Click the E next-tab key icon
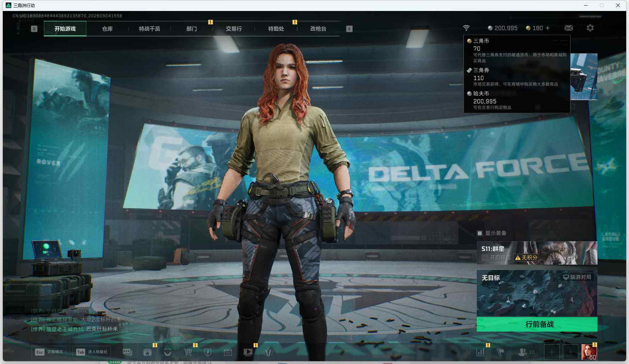The image size is (629, 364). pos(349,29)
